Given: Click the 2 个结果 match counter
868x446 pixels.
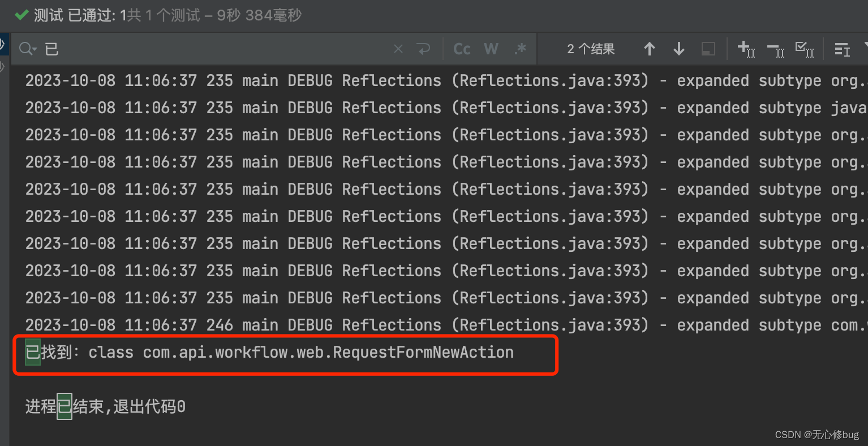Looking at the screenshot, I should coord(591,49).
